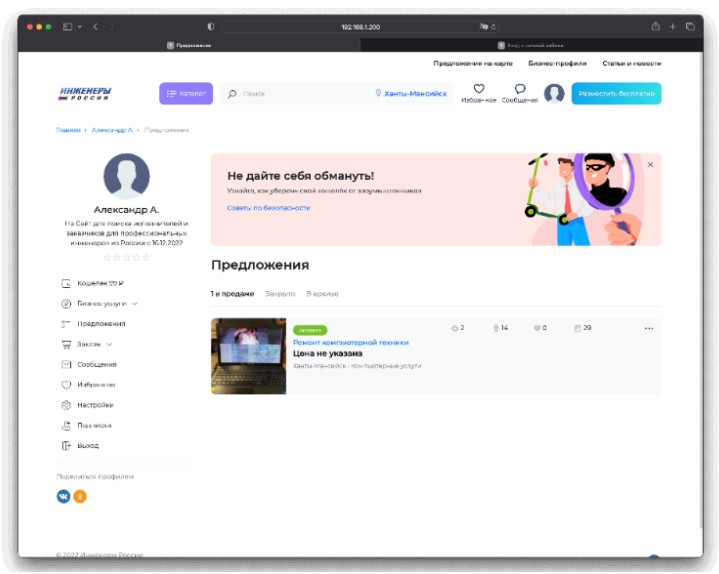Click the Выход logout item in sidebar

coord(88,445)
